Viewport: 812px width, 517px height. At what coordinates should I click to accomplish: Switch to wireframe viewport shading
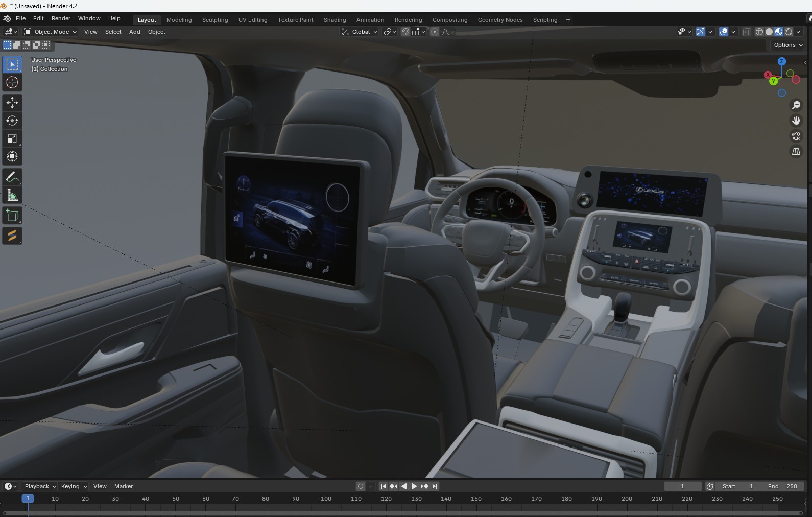759,32
